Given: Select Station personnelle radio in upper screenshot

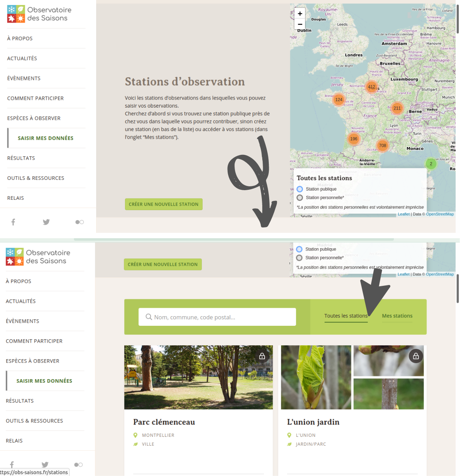Looking at the screenshot, I should (300, 197).
